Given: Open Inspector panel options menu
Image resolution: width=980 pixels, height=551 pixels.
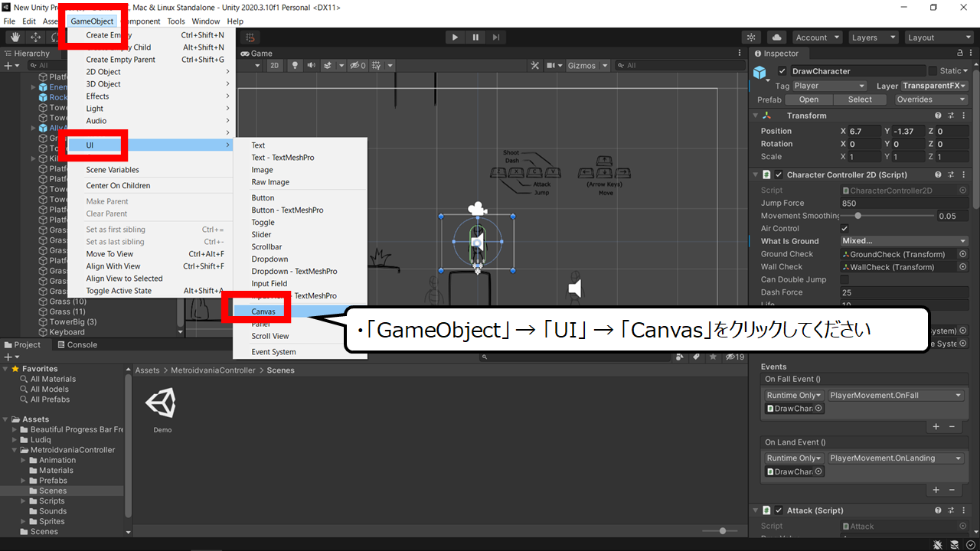Looking at the screenshot, I should [x=972, y=54].
